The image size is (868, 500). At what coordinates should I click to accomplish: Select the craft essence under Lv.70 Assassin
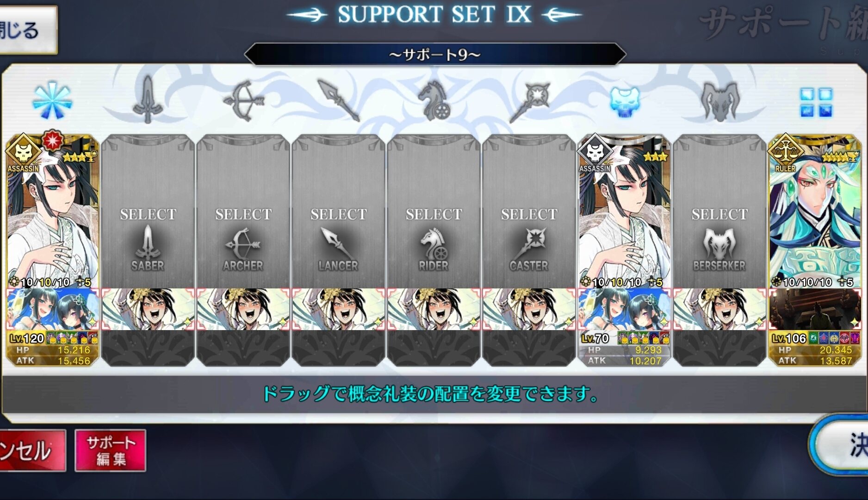pyautogui.click(x=625, y=309)
